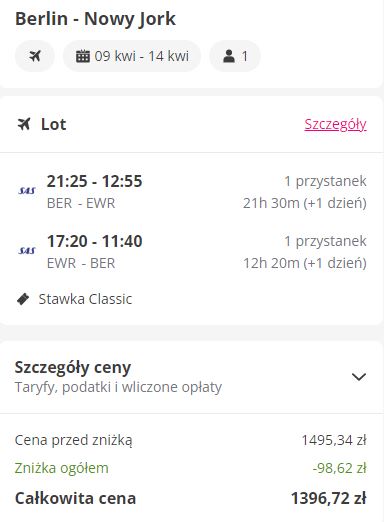Click the SAS logo for the EWR - BER flight
Viewport: 384px width, 522px height.
point(27,250)
